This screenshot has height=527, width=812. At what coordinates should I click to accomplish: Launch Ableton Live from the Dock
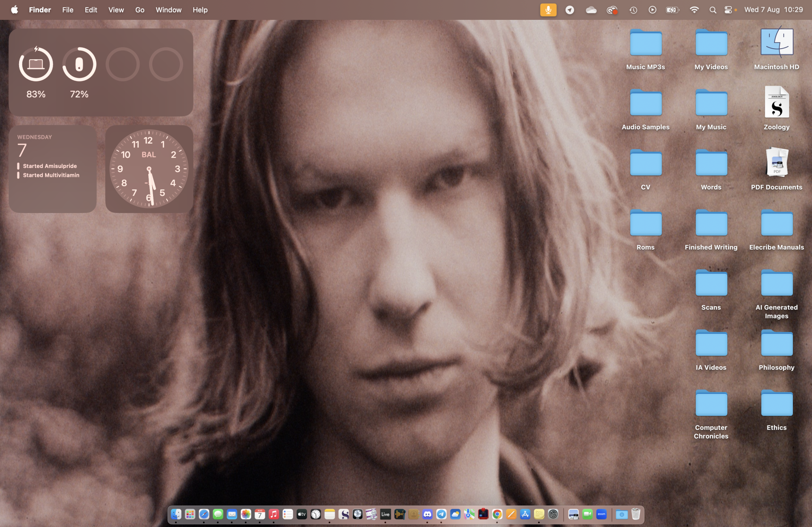(385, 514)
